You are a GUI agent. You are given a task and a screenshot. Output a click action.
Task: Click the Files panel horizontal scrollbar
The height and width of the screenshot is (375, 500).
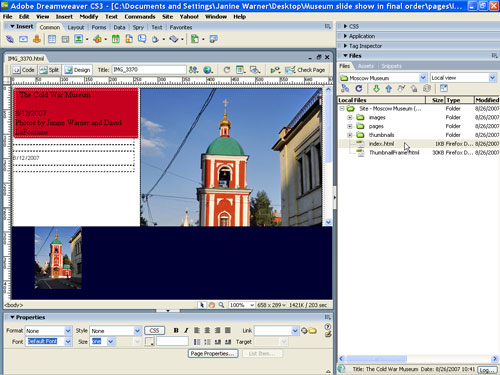pyautogui.click(x=377, y=359)
